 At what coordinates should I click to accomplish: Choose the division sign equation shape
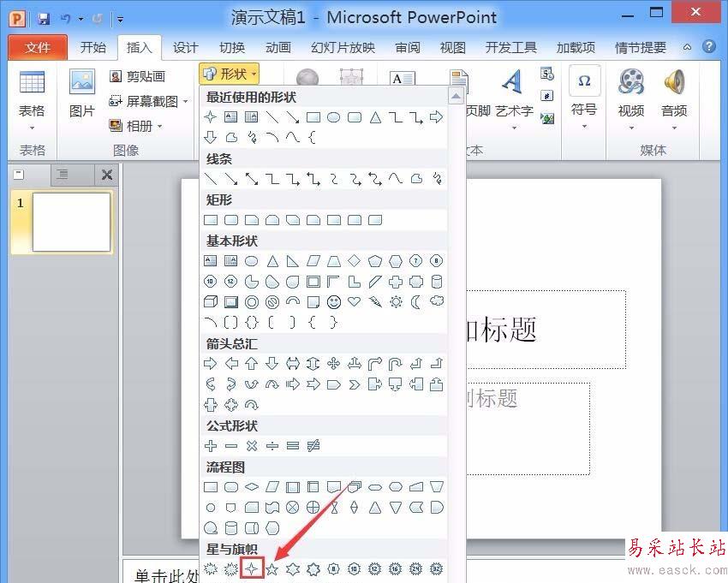coord(272,446)
